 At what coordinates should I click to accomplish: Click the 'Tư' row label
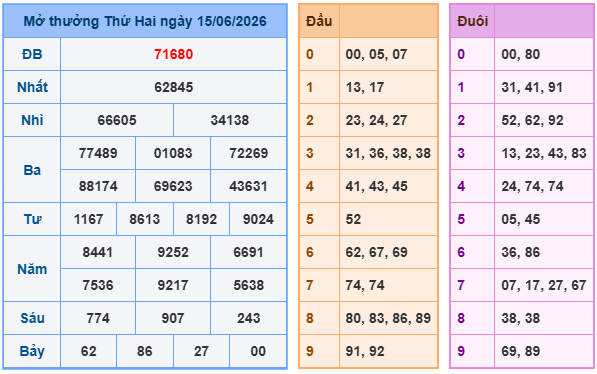32,219
